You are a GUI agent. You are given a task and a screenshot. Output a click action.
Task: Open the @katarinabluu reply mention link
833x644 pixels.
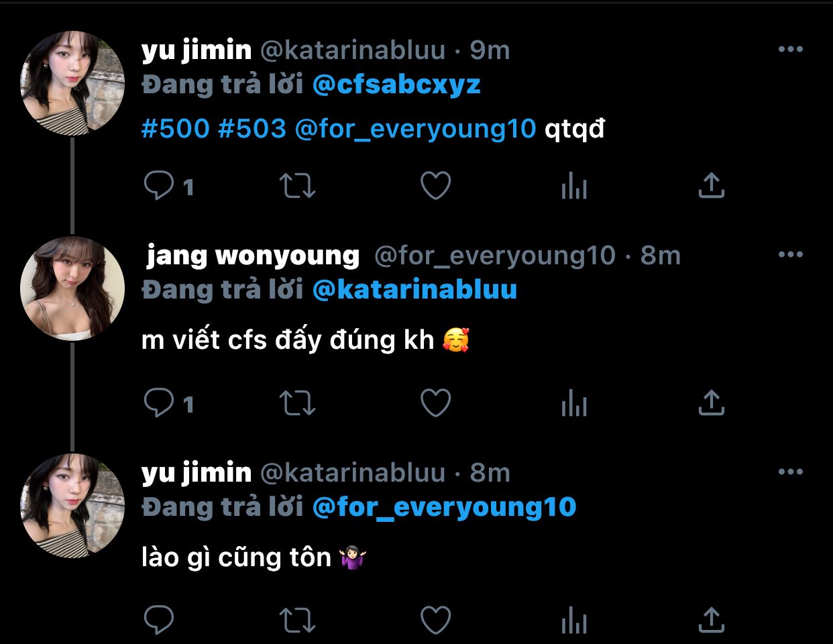pyautogui.click(x=414, y=289)
